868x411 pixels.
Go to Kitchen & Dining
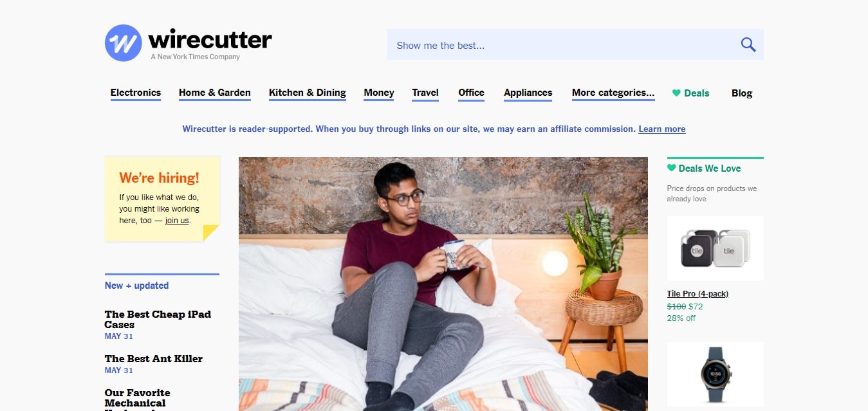308,93
